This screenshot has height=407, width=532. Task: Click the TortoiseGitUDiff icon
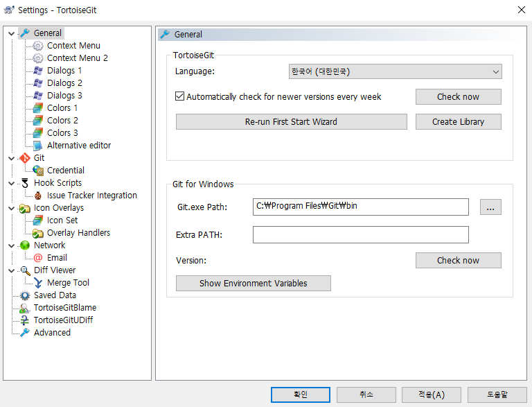25,320
